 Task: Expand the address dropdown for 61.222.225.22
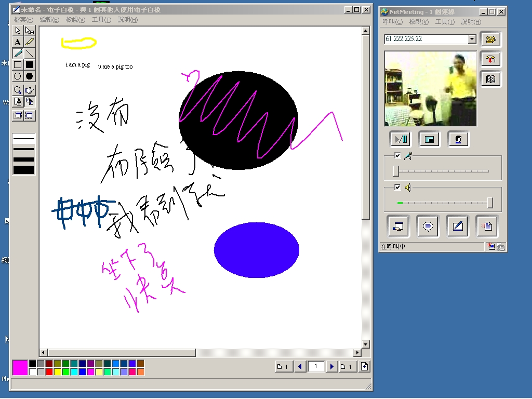pyautogui.click(x=472, y=39)
